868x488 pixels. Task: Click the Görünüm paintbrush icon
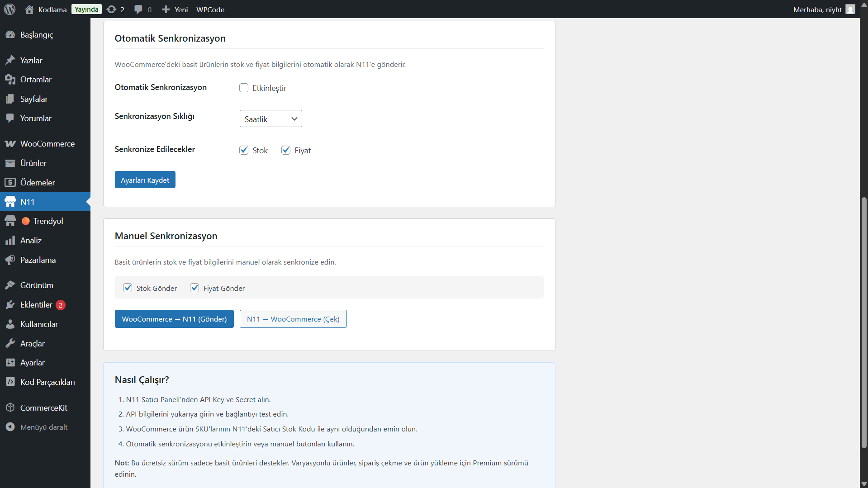pos(10,285)
